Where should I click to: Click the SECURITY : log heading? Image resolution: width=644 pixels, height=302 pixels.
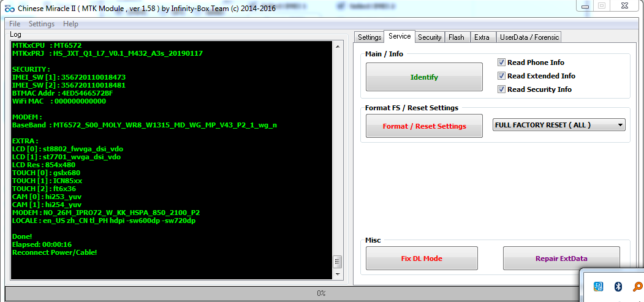(31, 69)
